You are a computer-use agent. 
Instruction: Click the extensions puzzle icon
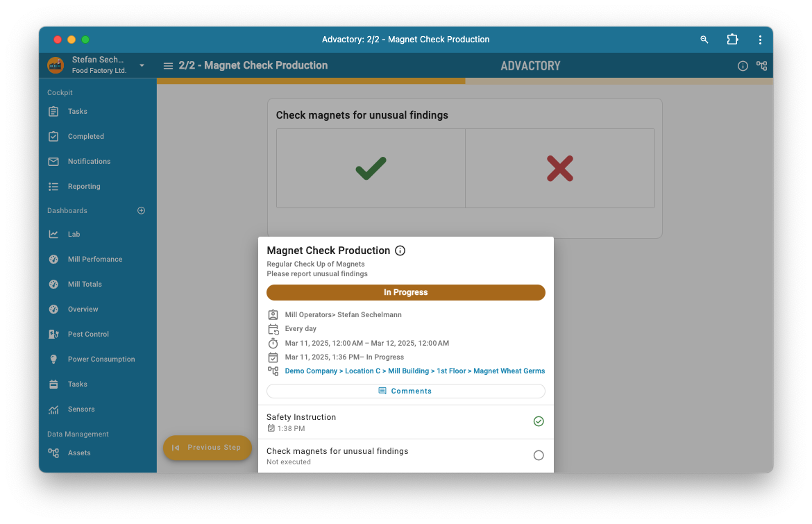(732, 40)
